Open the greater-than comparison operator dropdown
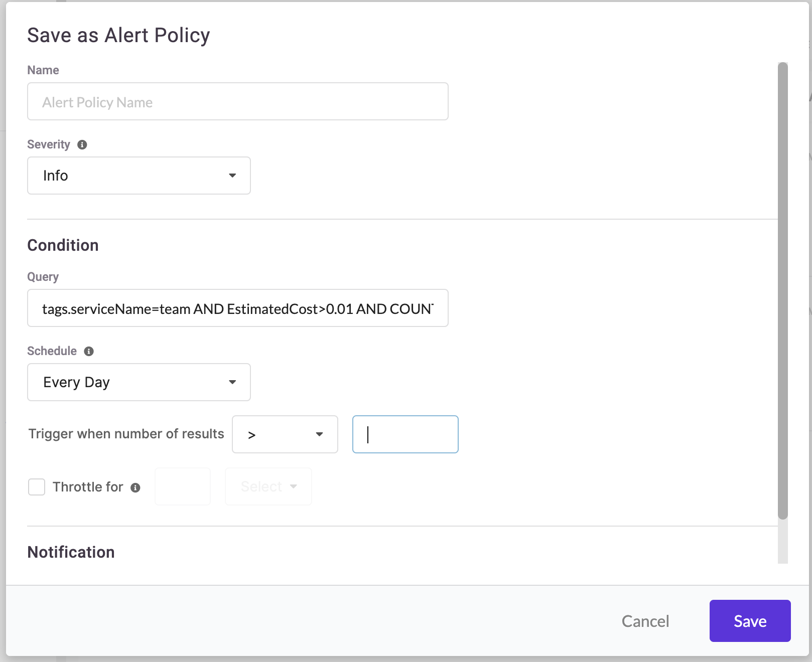The height and width of the screenshot is (662, 812). 285,434
